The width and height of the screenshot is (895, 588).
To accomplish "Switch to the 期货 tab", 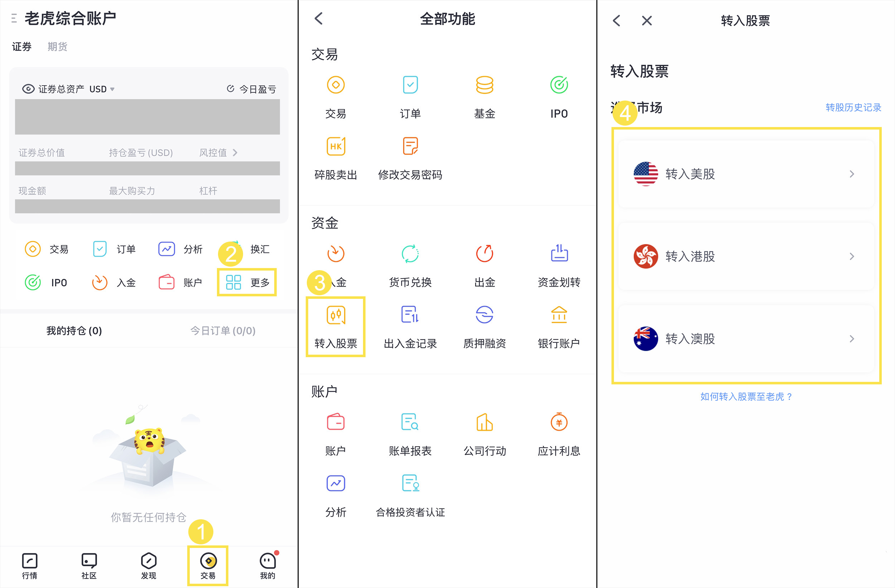I will (x=58, y=47).
